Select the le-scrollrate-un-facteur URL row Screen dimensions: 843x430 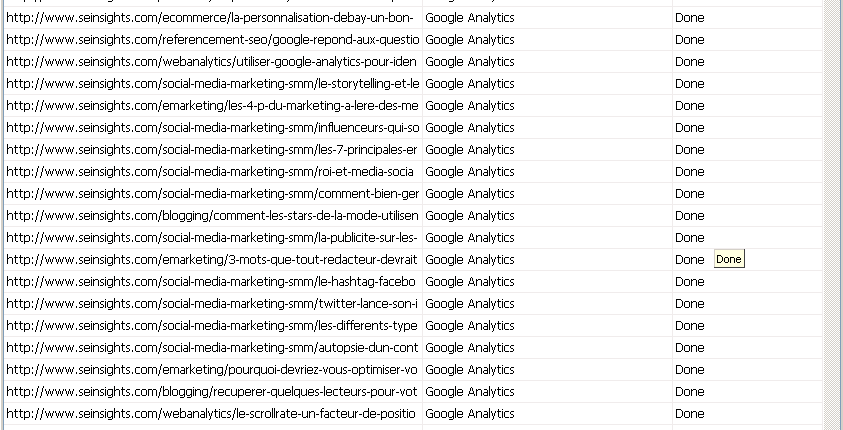pos(212,414)
